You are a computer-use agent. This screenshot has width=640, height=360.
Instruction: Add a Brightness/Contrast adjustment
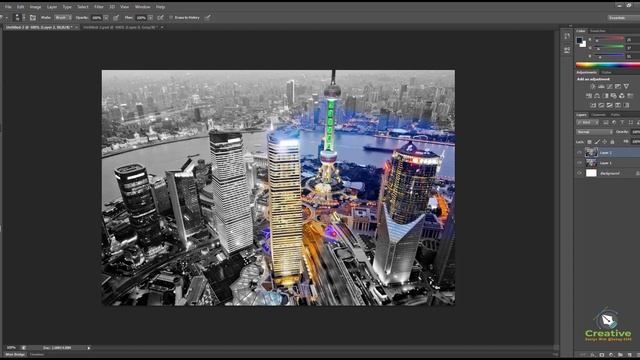point(593,87)
